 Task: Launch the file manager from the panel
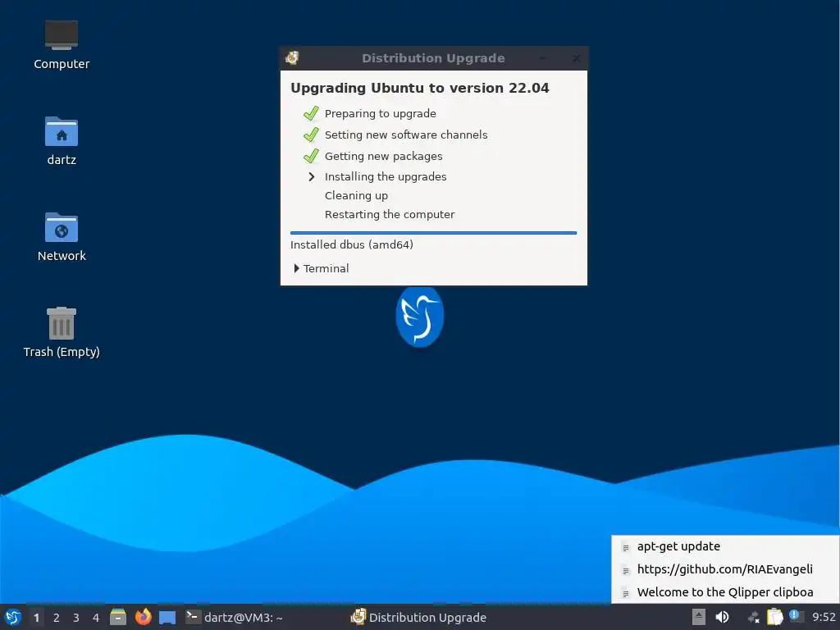[x=118, y=617]
